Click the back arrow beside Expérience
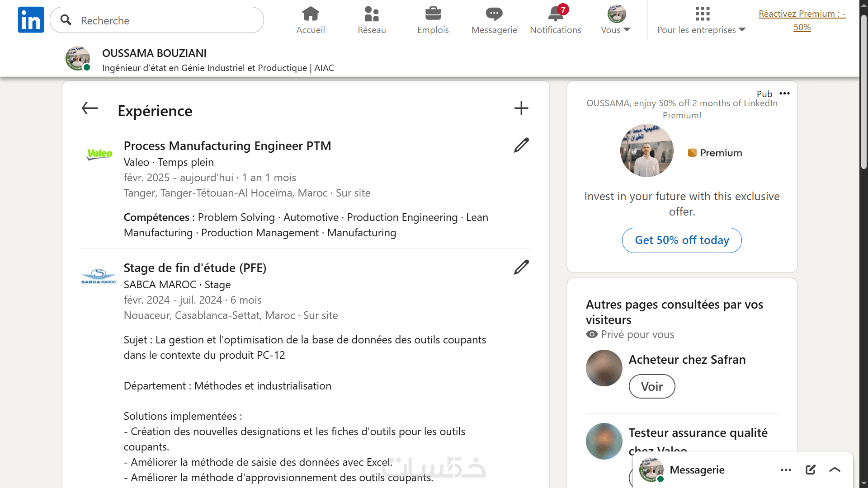 [90, 108]
